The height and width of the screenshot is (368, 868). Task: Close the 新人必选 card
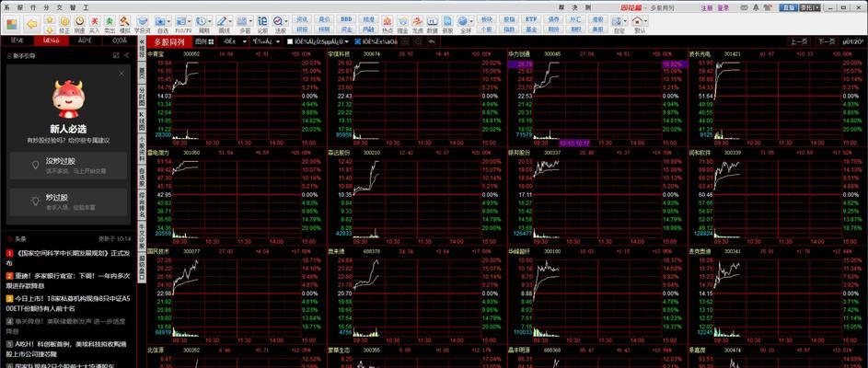[122, 73]
